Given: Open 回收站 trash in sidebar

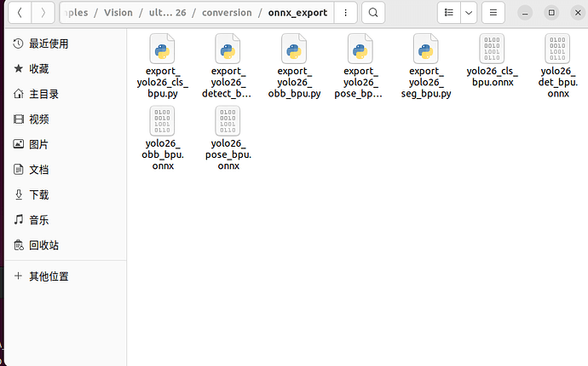Looking at the screenshot, I should (66, 246).
